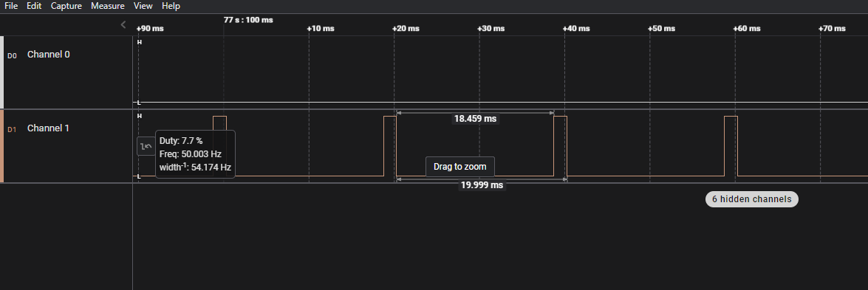Open the Capture menu
This screenshot has height=290, width=868.
click(66, 6)
